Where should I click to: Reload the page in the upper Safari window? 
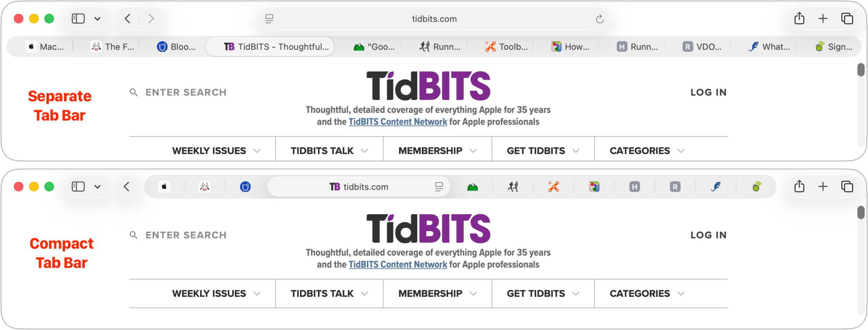[599, 19]
